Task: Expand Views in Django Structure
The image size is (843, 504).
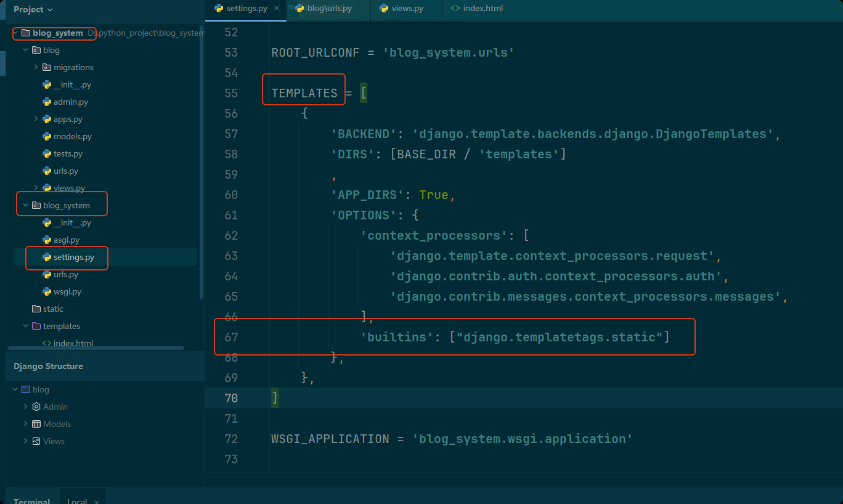Action: (x=25, y=441)
